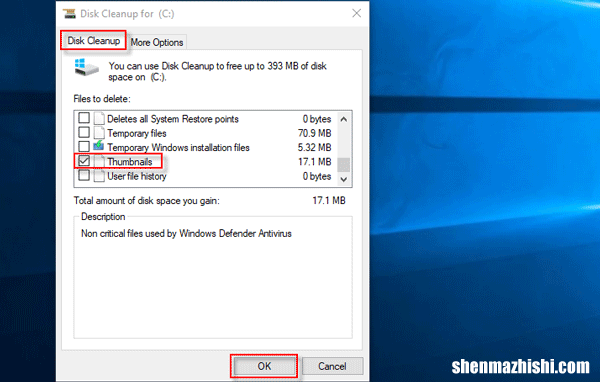Screen dimensions: 600x382
Task: Click file icon beside Deletes all System Restore points
Action: (99, 118)
